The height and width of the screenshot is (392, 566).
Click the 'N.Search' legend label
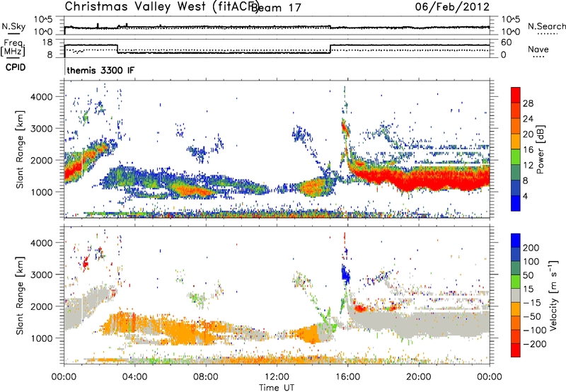point(546,26)
